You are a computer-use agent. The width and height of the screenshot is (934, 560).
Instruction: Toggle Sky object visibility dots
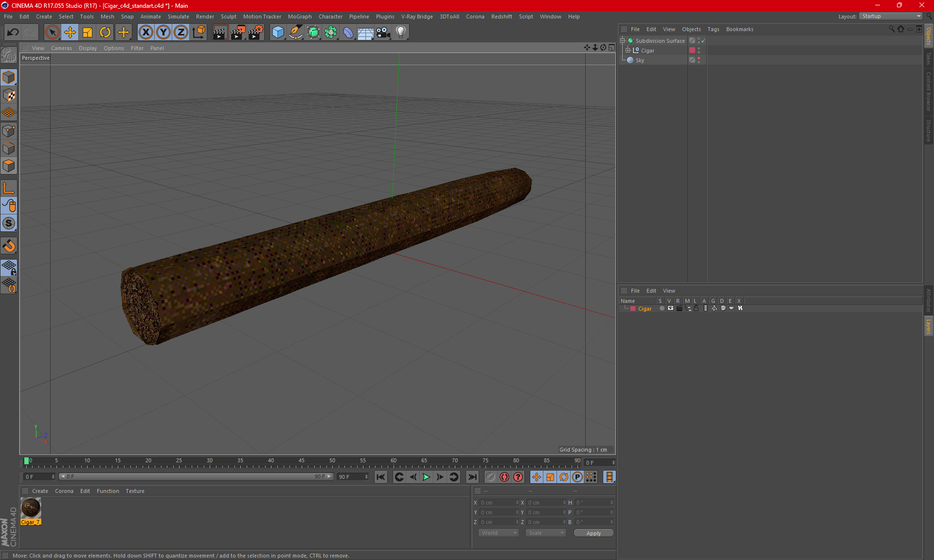coord(699,60)
